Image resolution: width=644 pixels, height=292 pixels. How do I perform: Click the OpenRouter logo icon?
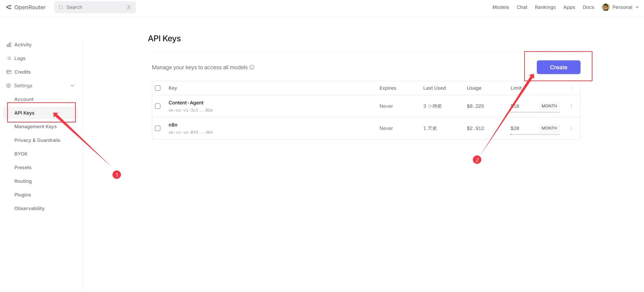click(x=9, y=7)
